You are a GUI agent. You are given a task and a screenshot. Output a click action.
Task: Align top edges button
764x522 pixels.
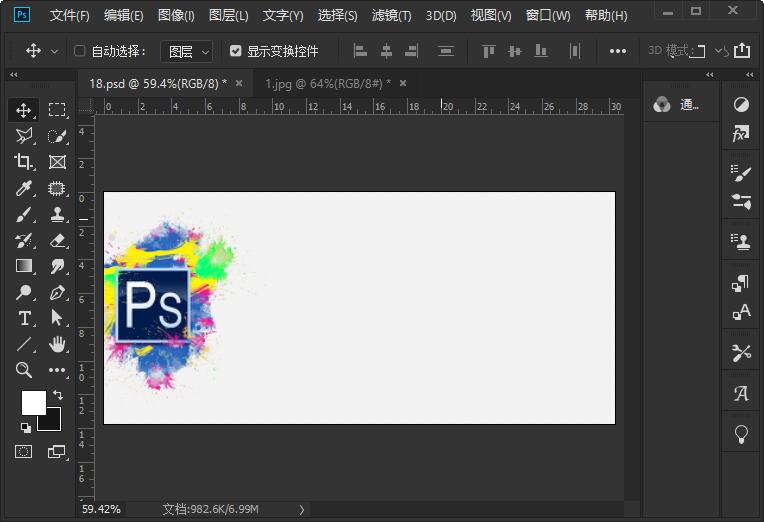(x=489, y=51)
